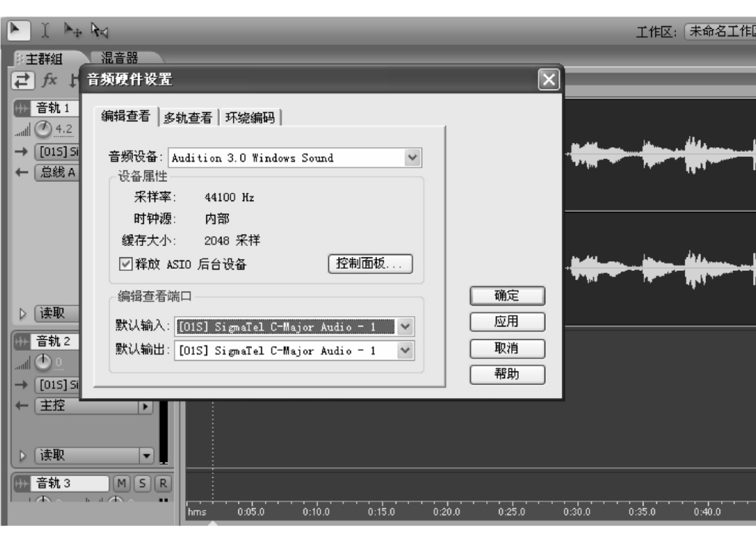Open the 音频设备 dropdown list

(412, 158)
